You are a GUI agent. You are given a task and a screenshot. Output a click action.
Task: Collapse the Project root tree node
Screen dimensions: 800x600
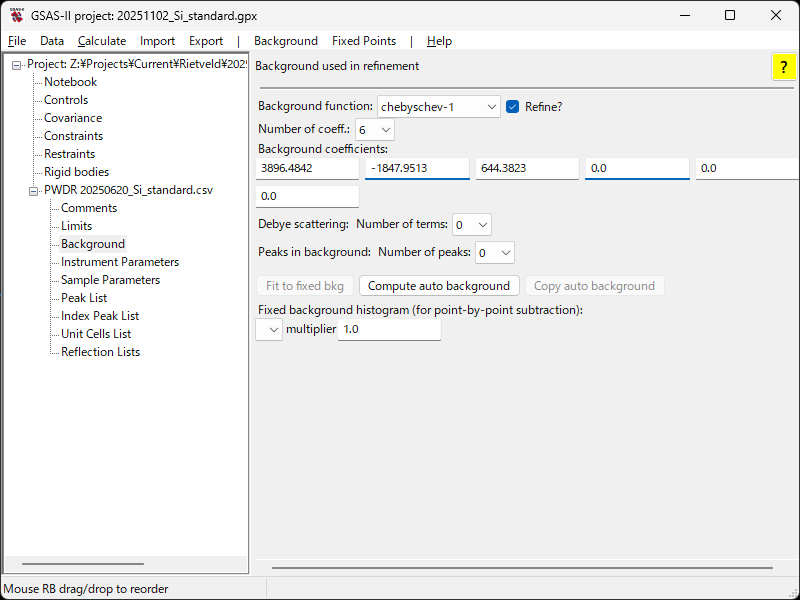click(17, 65)
